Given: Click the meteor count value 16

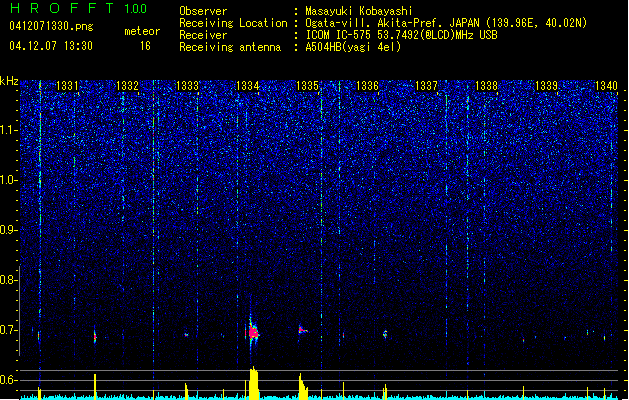Looking at the screenshot, I should click(x=145, y=46).
